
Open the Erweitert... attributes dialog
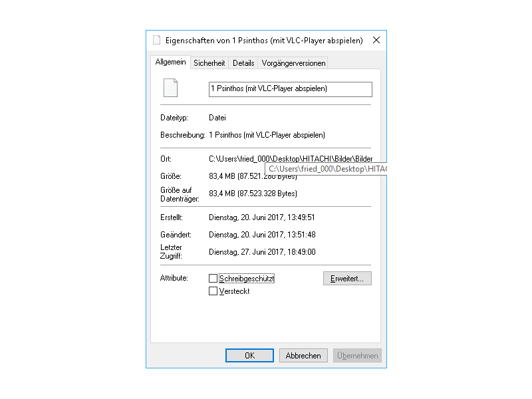coord(347,279)
